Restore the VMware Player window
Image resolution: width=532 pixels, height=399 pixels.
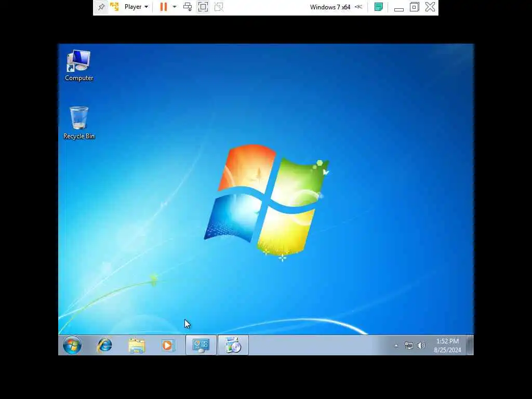[414, 7]
